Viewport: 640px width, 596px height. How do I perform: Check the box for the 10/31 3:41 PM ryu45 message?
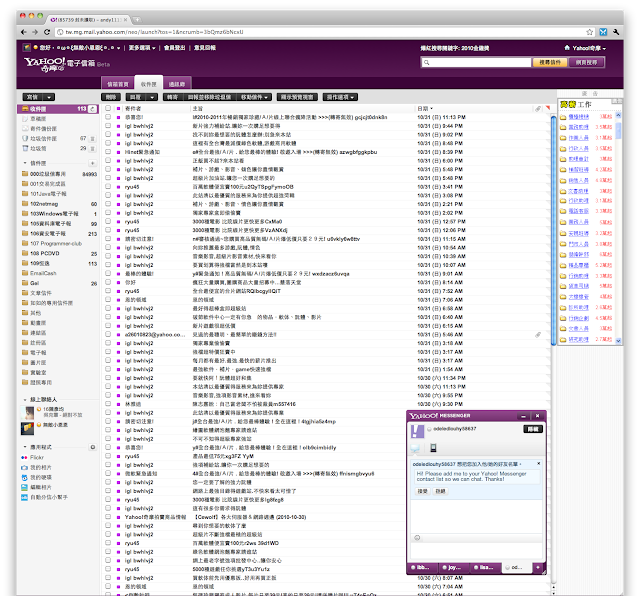(108, 187)
